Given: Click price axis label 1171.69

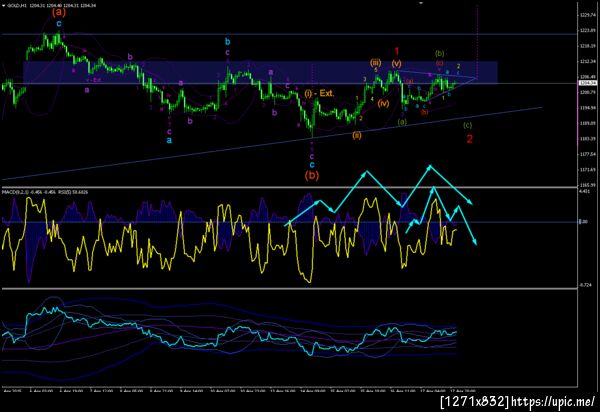Looking at the screenshot, I should coord(587,169).
